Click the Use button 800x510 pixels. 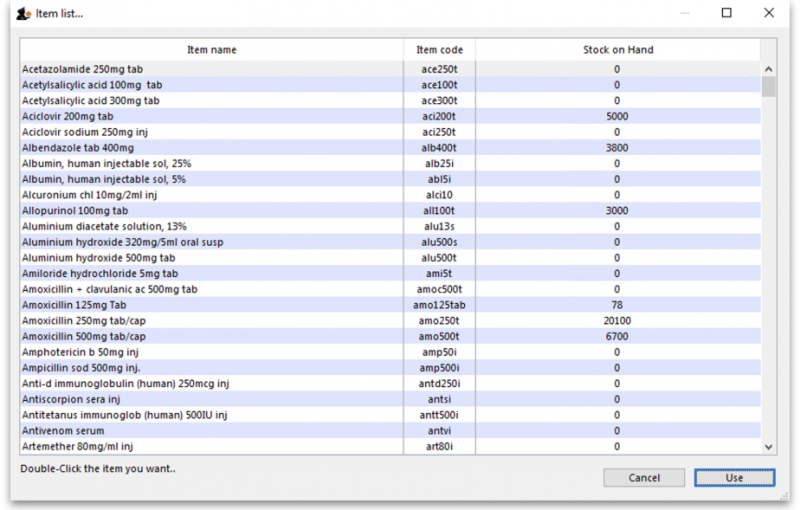pyautogui.click(x=734, y=478)
